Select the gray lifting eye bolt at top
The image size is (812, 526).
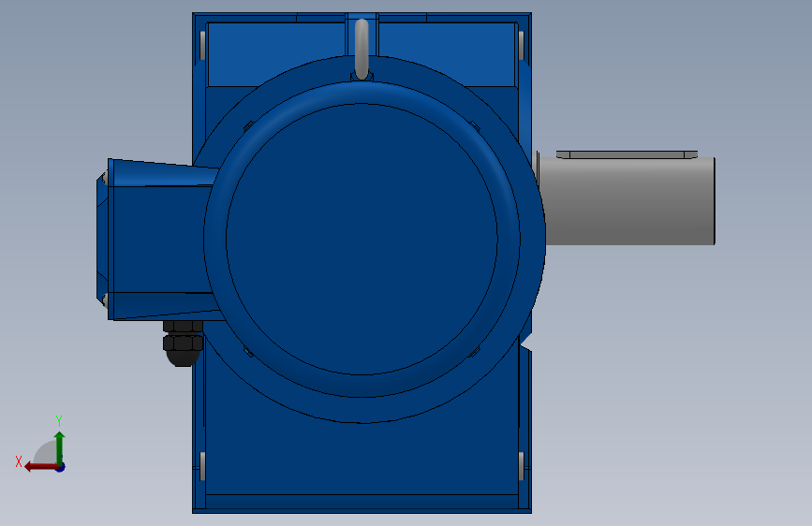(x=362, y=50)
